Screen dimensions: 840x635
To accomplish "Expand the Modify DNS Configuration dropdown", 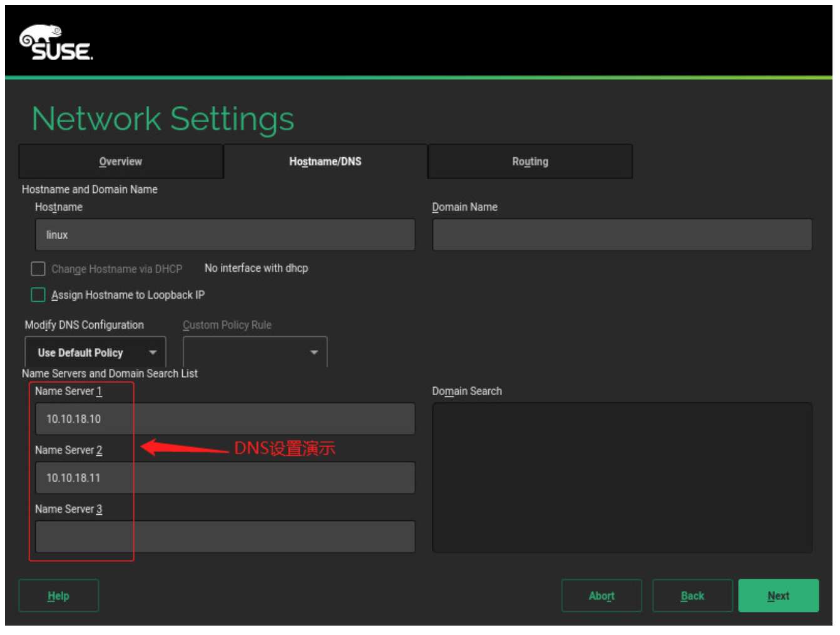I will click(x=95, y=353).
